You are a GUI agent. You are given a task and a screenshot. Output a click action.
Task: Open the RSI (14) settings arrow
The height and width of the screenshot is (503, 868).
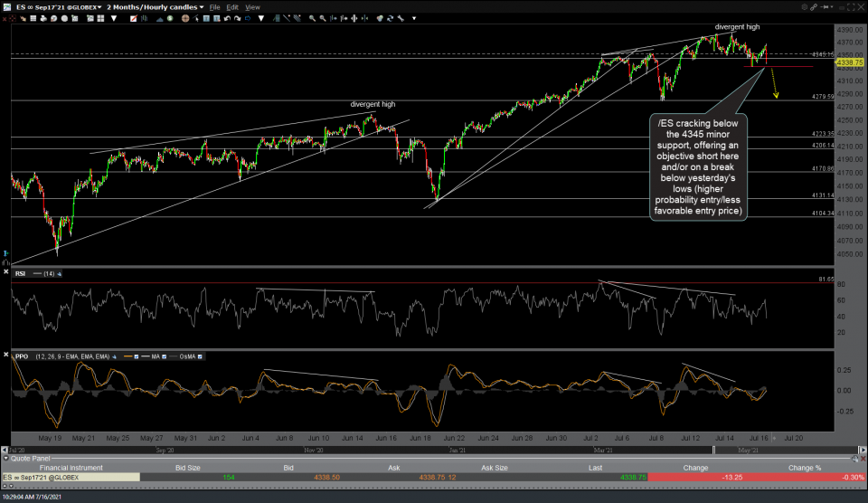(x=60, y=273)
